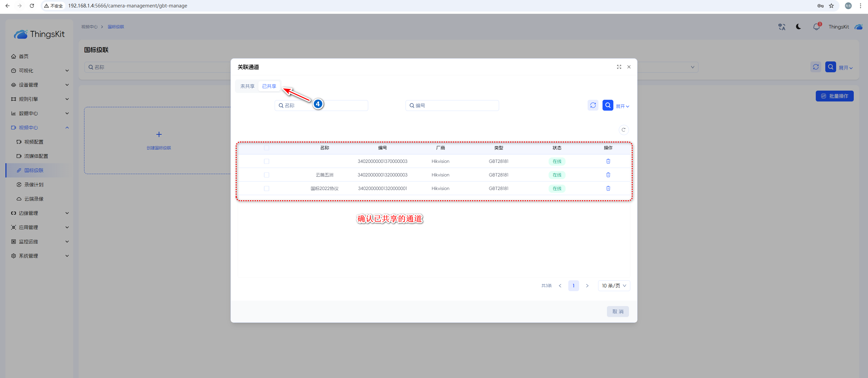Check the 云腾五洲 row checkbox

point(267,175)
